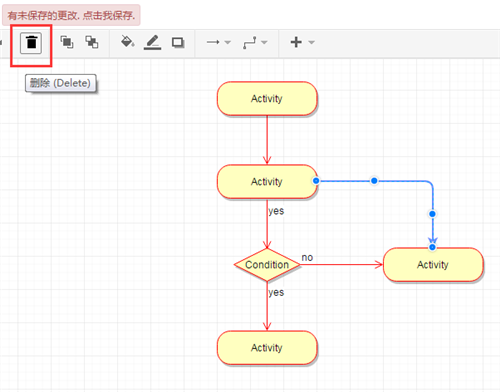Expand the Waypoints dropdown caret
The height and width of the screenshot is (392, 500).
click(264, 42)
